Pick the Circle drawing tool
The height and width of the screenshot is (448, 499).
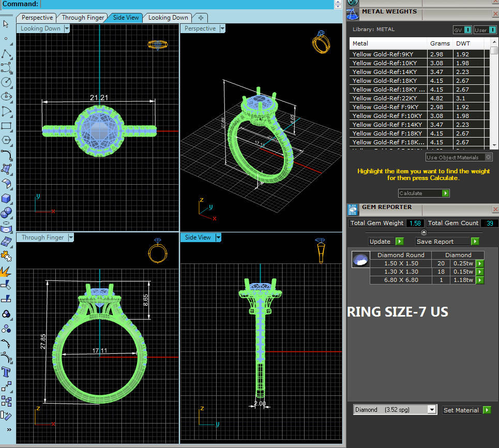(x=6, y=82)
